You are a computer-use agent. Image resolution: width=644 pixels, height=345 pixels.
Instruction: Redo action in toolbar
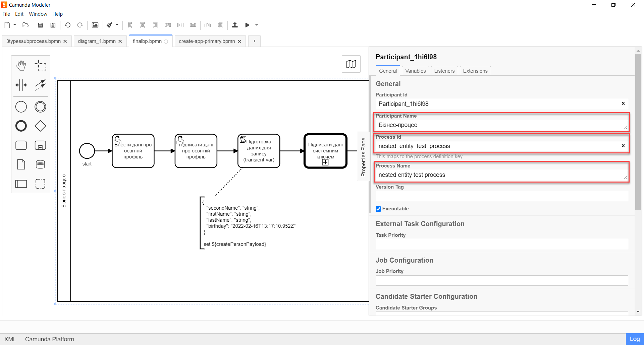(80, 25)
